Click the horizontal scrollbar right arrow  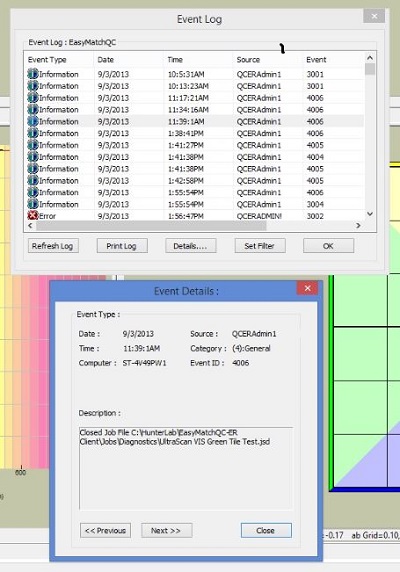(358, 226)
